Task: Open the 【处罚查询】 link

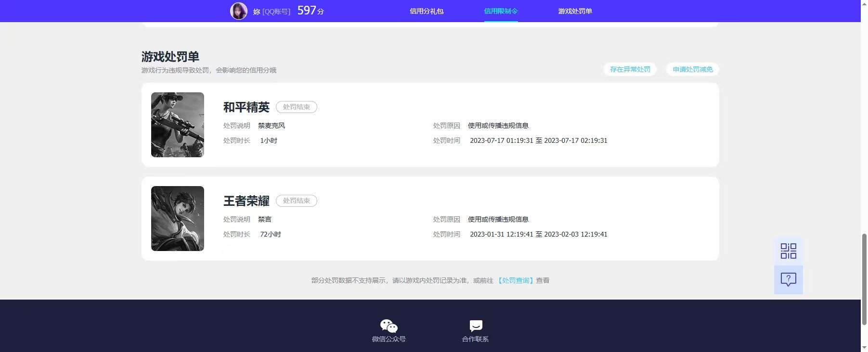Action: [516, 280]
